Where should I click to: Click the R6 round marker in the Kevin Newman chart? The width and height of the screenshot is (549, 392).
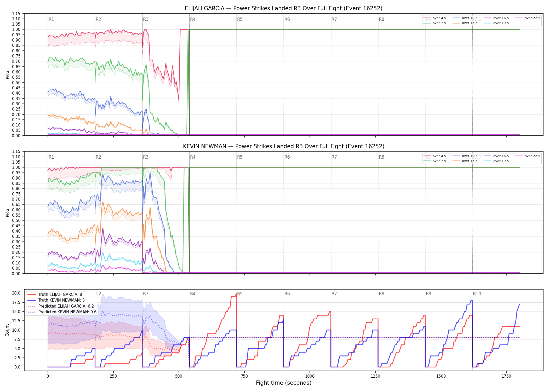coord(287,157)
